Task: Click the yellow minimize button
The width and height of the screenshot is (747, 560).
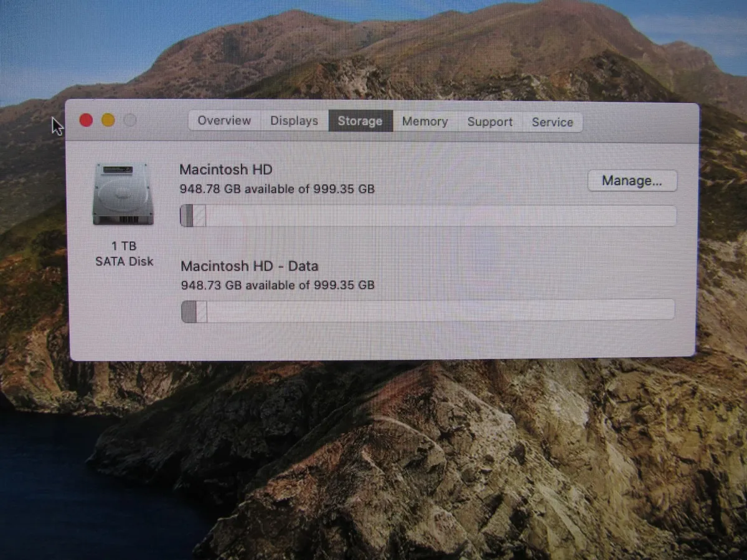Action: (108, 120)
